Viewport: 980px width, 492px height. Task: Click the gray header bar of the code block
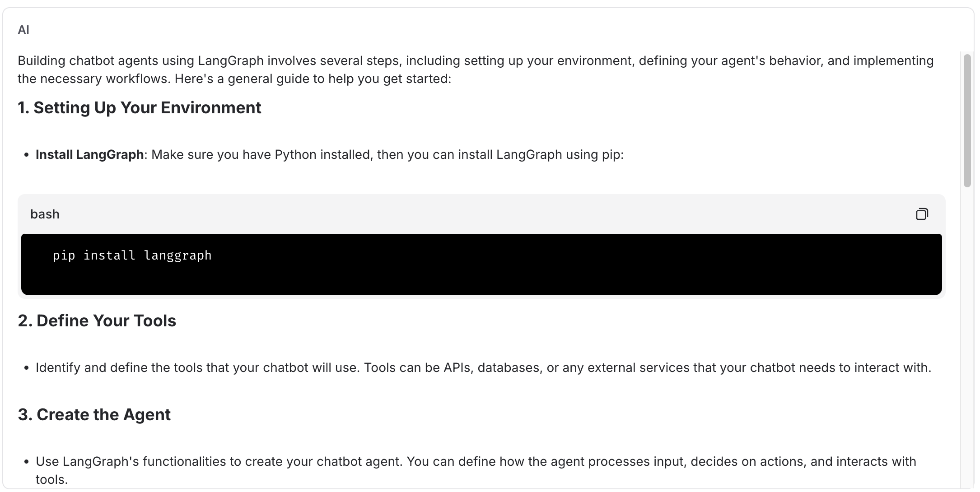(x=481, y=214)
